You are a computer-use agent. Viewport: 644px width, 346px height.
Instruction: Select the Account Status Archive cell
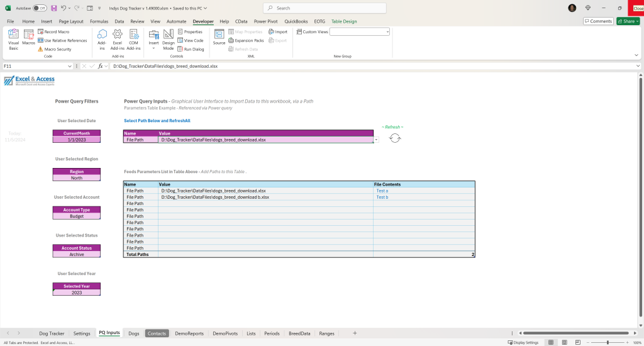coord(76,254)
